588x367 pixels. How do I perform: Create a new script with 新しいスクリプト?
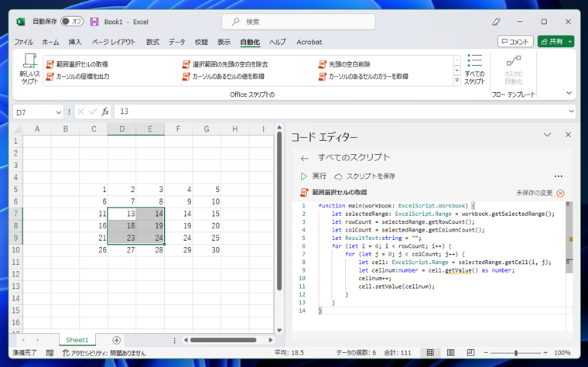click(29, 69)
